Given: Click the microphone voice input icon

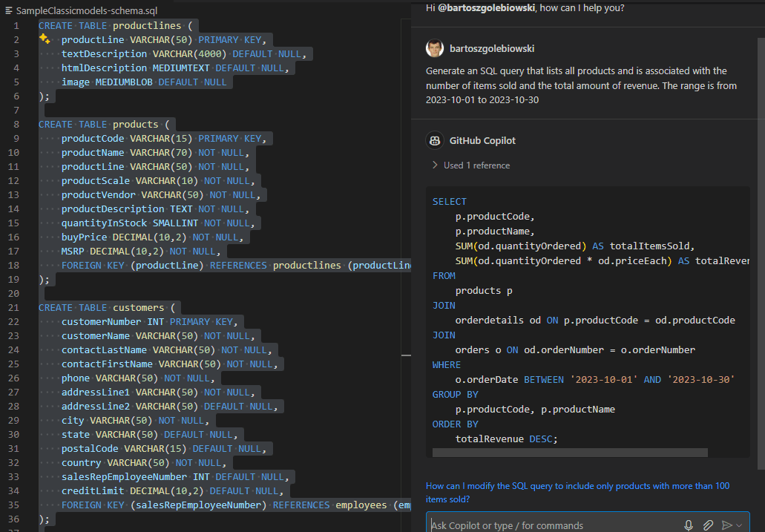Looking at the screenshot, I should coord(689,525).
